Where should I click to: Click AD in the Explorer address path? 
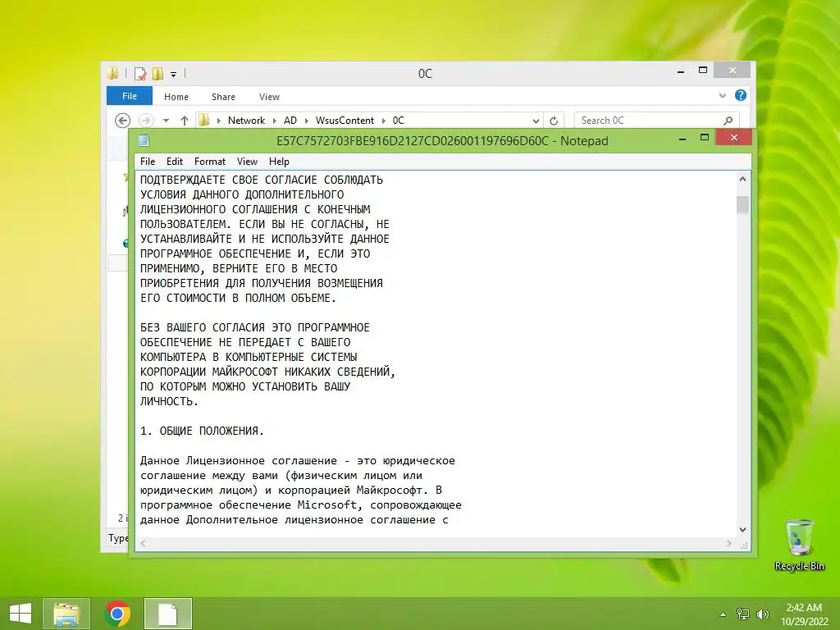pyautogui.click(x=290, y=121)
